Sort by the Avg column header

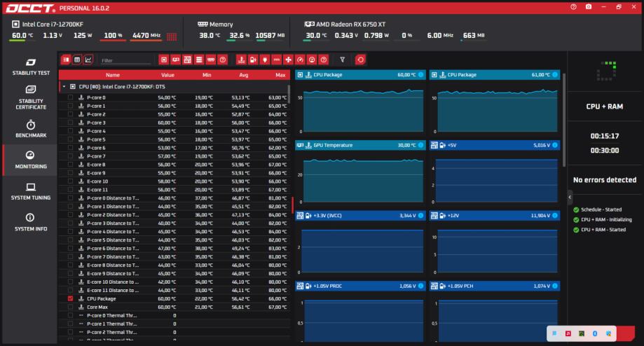pos(244,75)
